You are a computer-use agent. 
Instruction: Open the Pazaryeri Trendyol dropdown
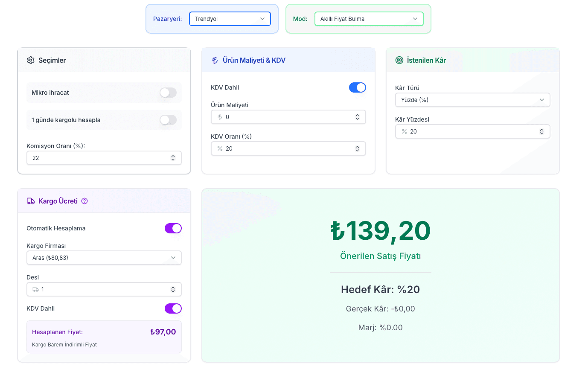(230, 19)
